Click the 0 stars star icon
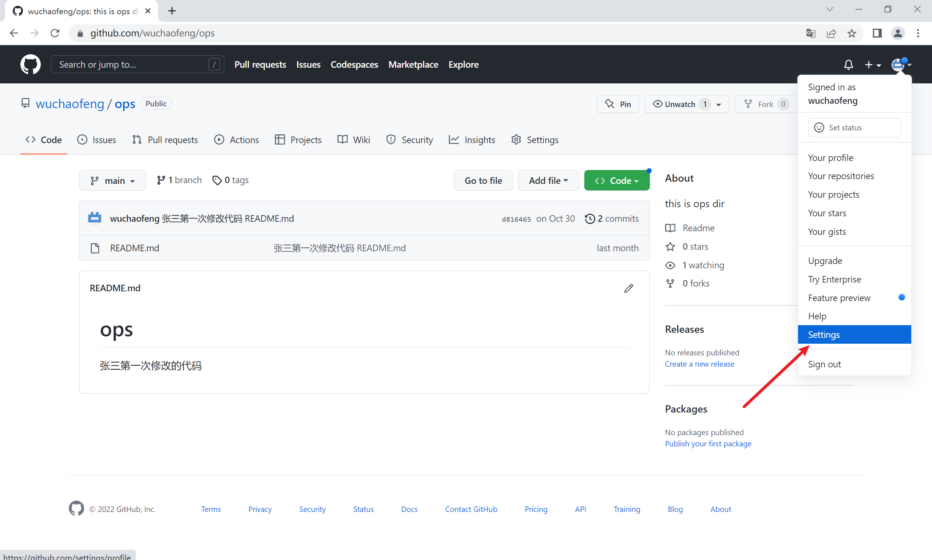 coord(670,247)
